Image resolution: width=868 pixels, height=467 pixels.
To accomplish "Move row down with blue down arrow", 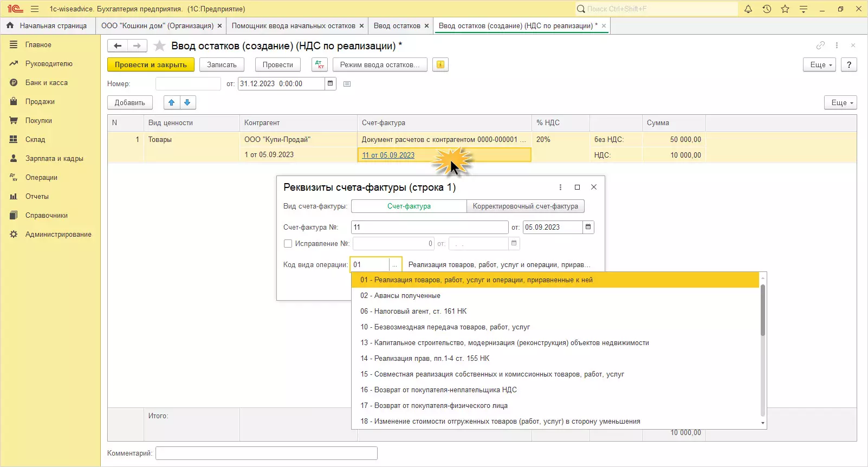I will coord(187,102).
